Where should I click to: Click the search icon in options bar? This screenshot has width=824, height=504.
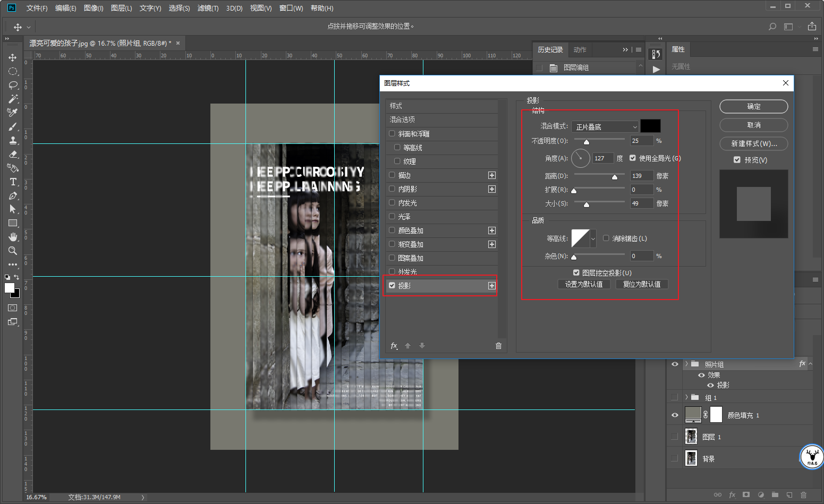pyautogui.click(x=772, y=27)
